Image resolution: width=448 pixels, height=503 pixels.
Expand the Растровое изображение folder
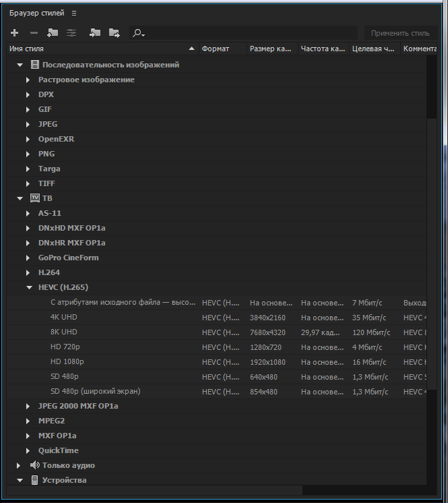coord(28,80)
